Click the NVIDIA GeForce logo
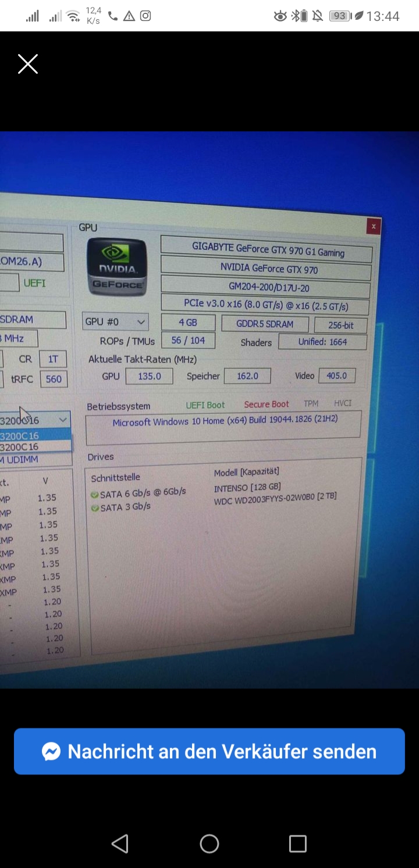The height and width of the screenshot is (868, 419). 116,267
